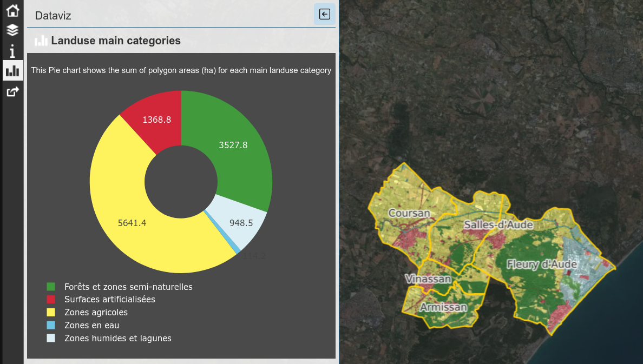
Task: Click the Landuse main categories heading
Action: point(116,41)
